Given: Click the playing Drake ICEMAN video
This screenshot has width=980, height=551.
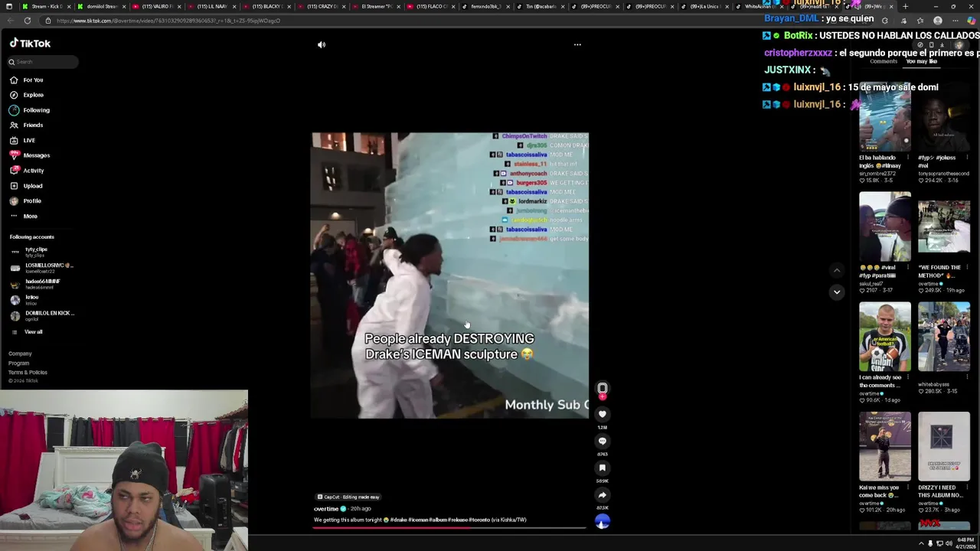Looking at the screenshot, I should (x=449, y=275).
